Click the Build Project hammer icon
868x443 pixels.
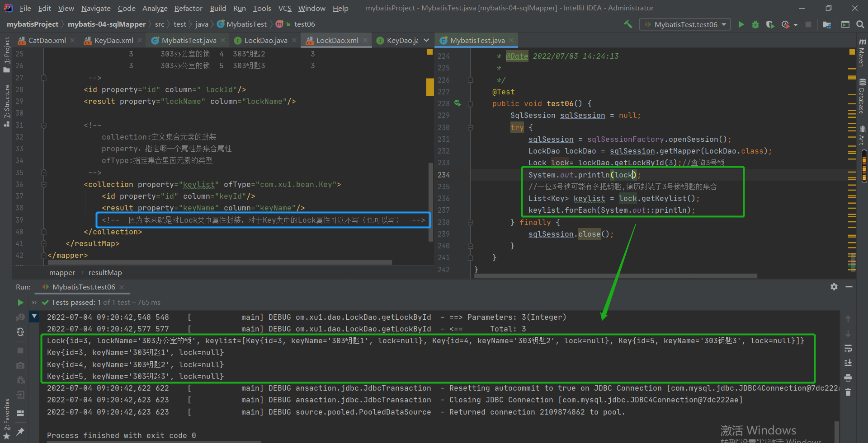[628, 24]
